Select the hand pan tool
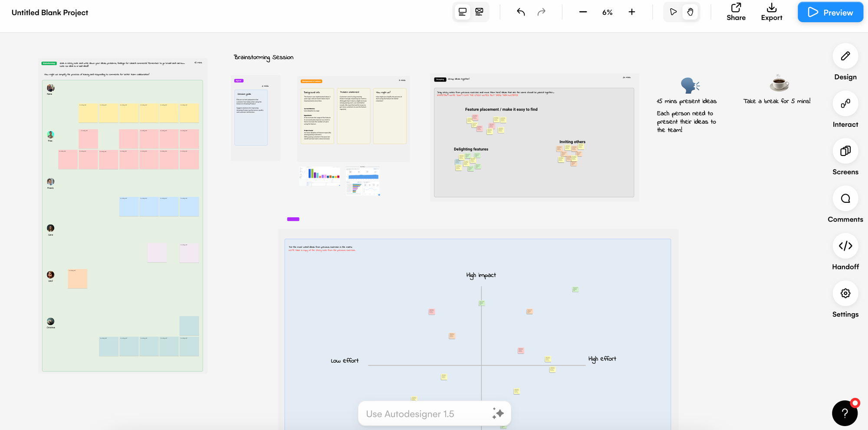Viewport: 868px width, 430px height. pyautogui.click(x=690, y=12)
